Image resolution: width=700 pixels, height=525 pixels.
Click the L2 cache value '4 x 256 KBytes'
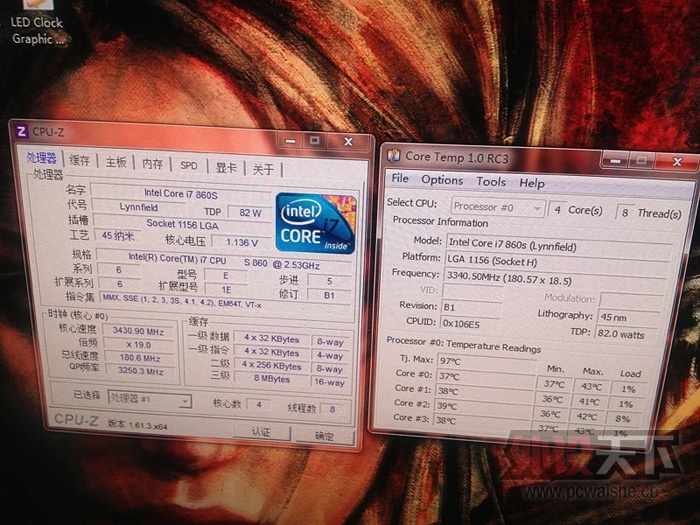[271, 366]
